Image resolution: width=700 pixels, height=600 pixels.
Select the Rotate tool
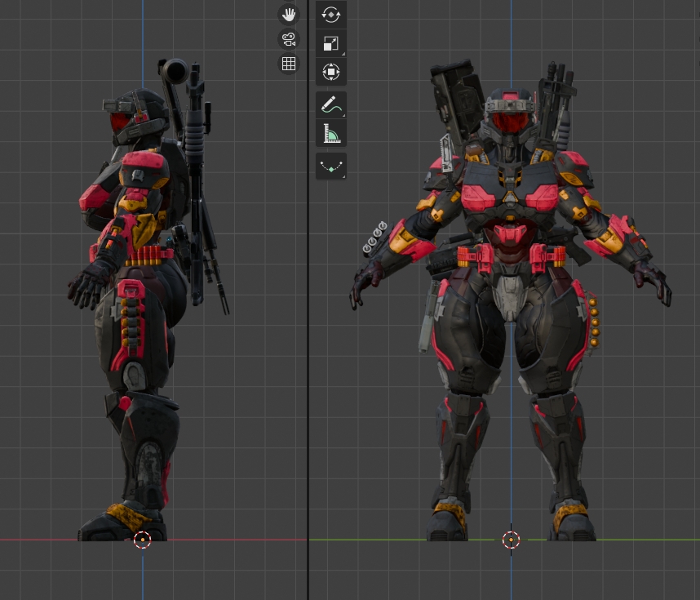tap(331, 15)
